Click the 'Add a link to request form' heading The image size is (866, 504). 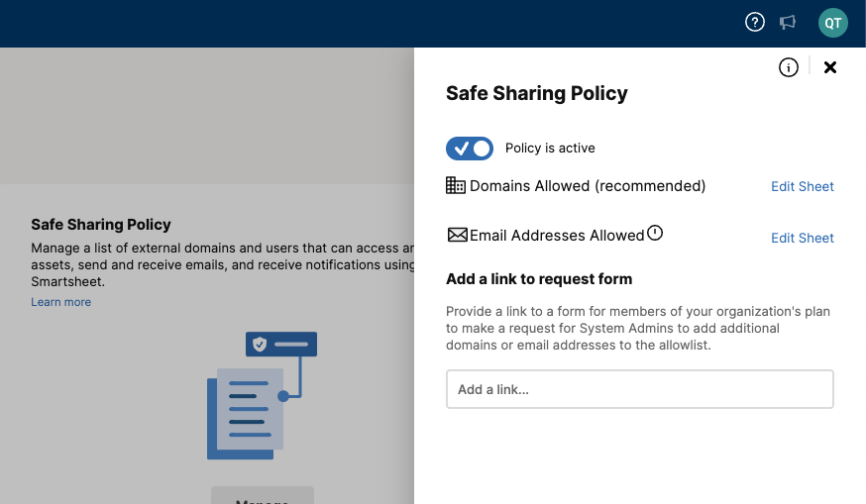[539, 279]
